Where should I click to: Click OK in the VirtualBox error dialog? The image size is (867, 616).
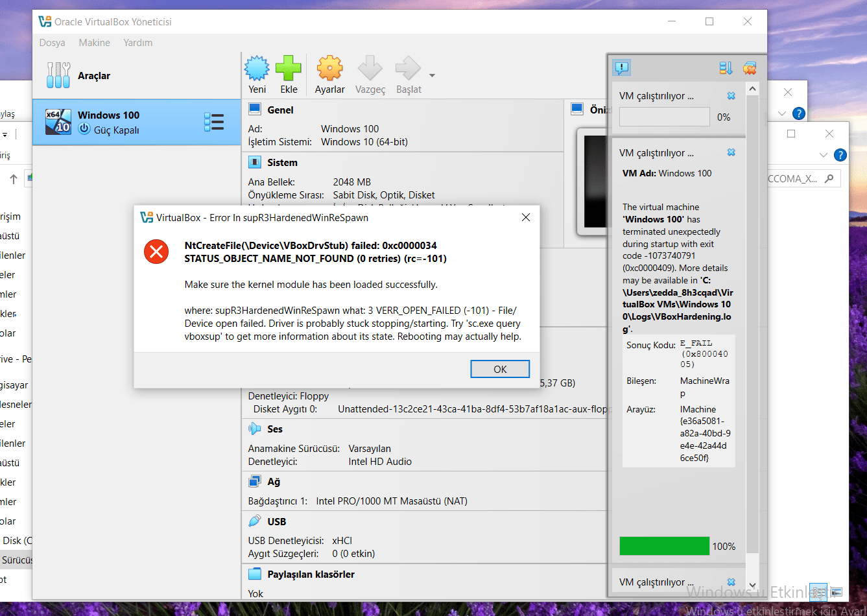500,369
